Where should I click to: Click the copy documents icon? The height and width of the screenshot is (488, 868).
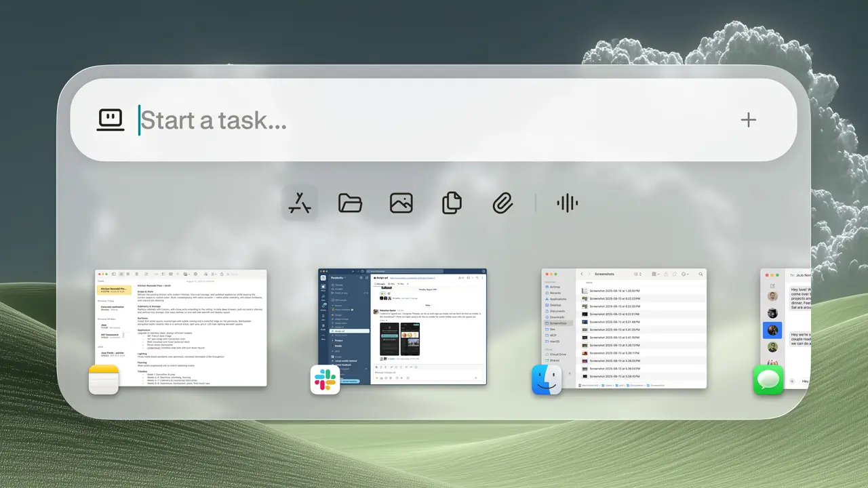tap(452, 203)
